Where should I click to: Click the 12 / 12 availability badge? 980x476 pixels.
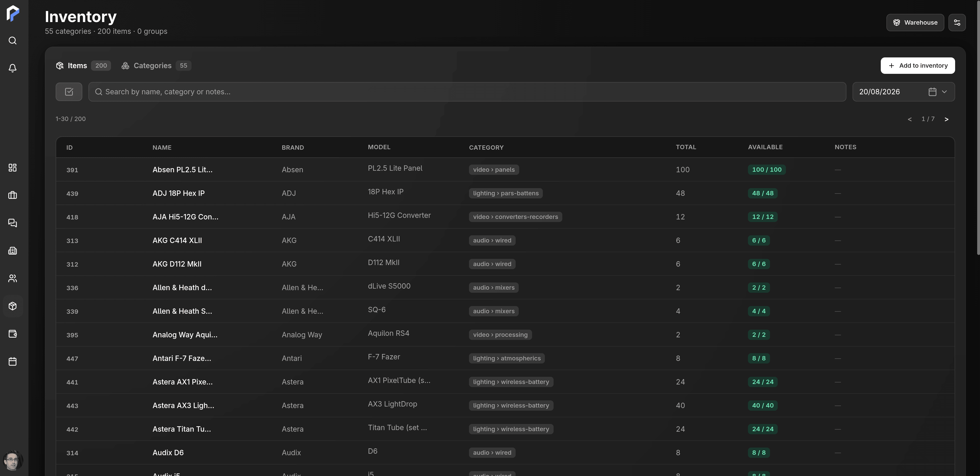[763, 217]
